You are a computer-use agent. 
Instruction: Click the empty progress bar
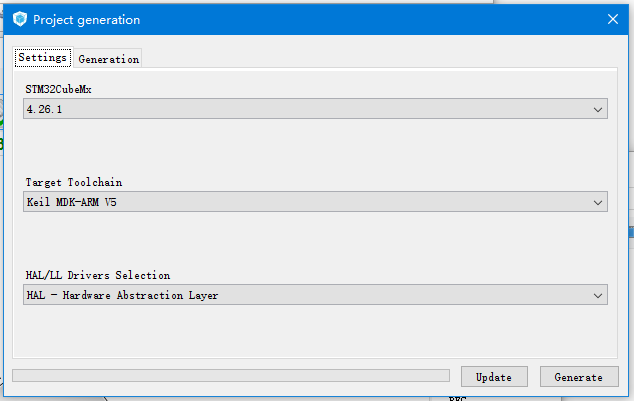point(231,376)
